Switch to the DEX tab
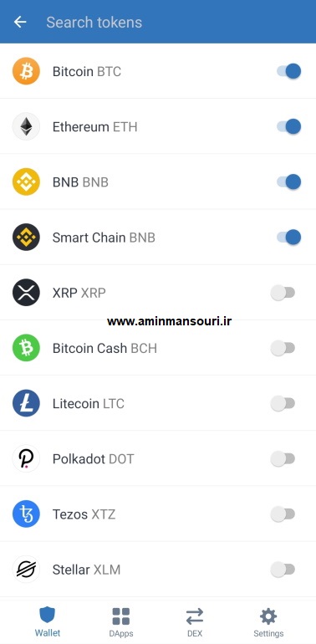The image size is (316, 644). click(x=195, y=621)
